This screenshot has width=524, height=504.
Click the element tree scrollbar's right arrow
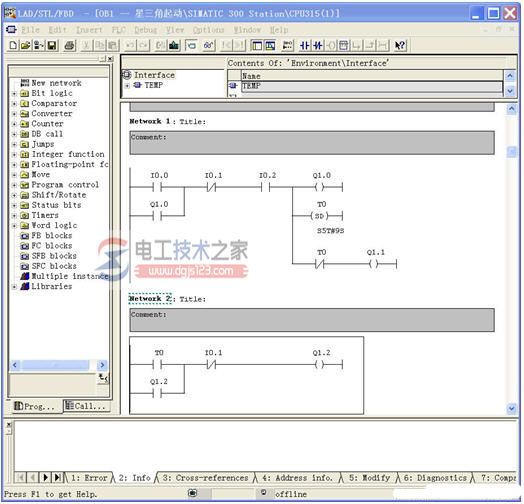pos(102,365)
